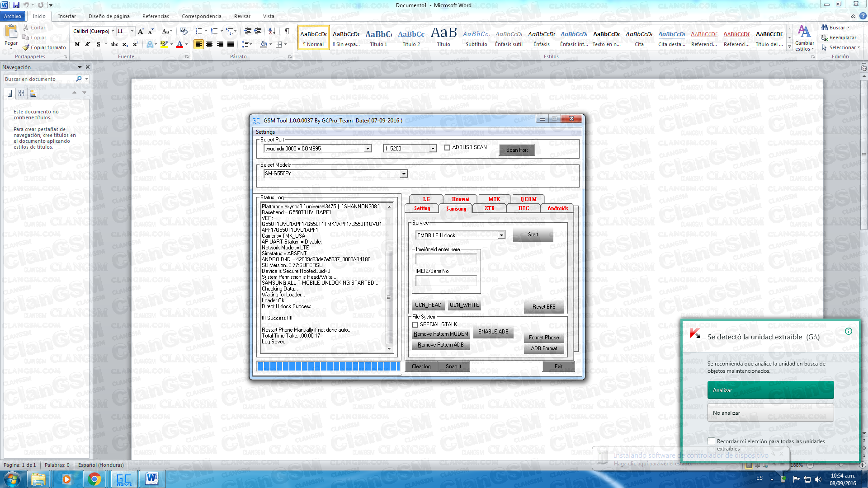Click the ENABLE ADB button

pyautogui.click(x=493, y=332)
